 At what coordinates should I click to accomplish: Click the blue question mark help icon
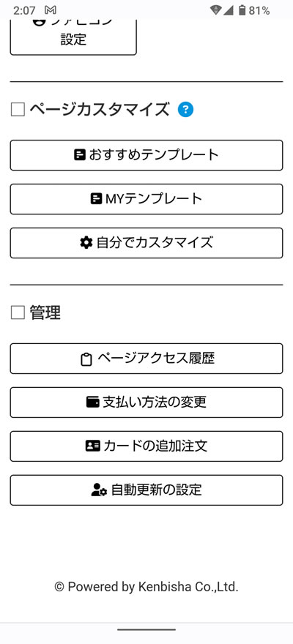(186, 110)
